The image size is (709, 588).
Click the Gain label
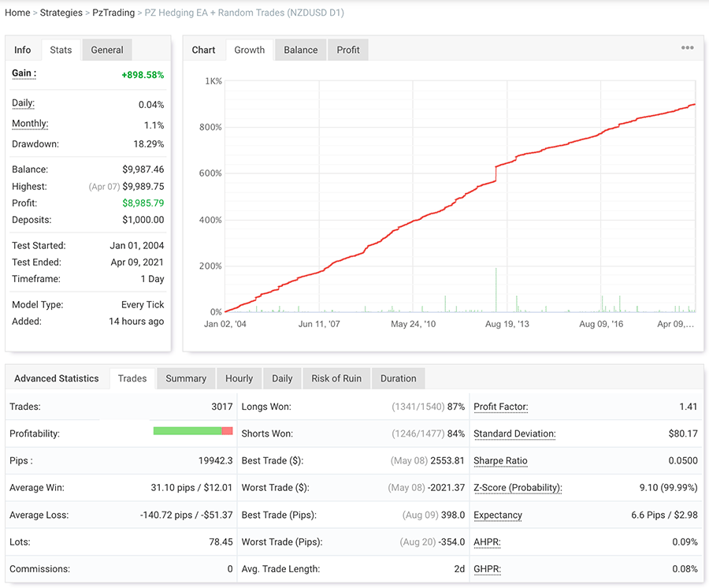24,73
